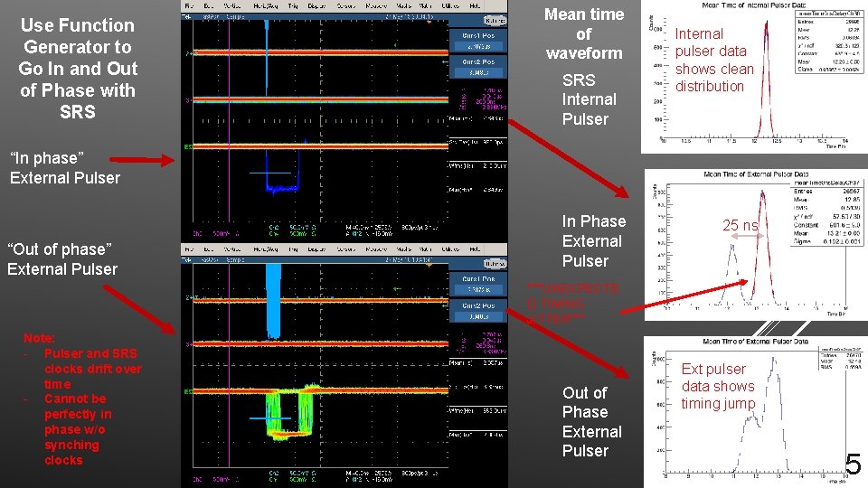The image size is (868, 488).
Task: Open Measure menu in top oscilloscope window
Action: [376, 6]
